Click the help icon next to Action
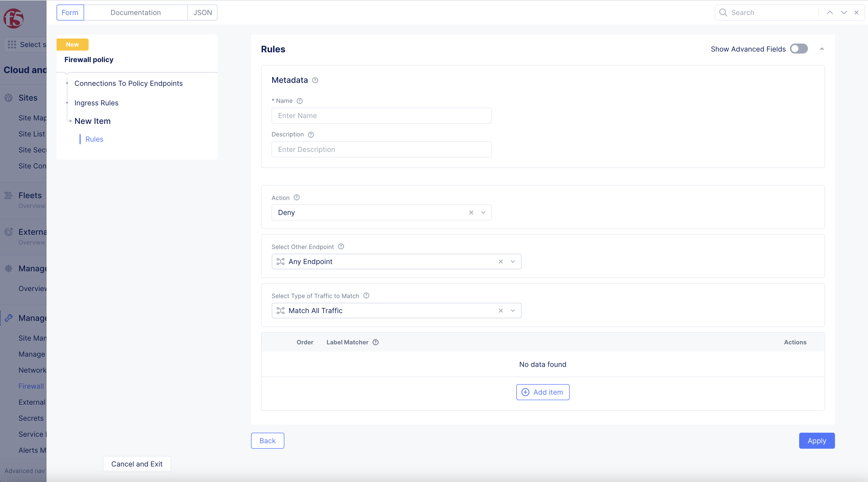Viewport: 868px width, 482px height. click(297, 197)
